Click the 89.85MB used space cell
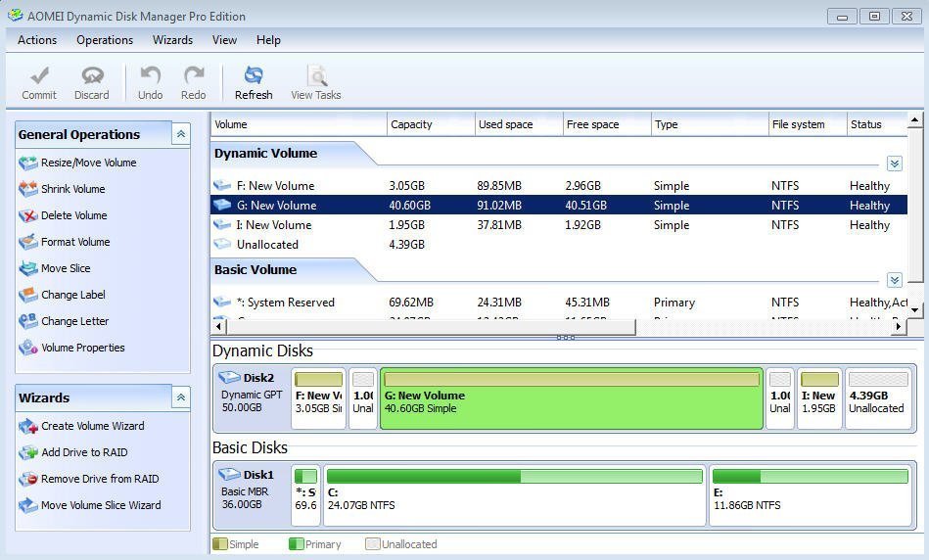929x560 pixels. point(499,185)
